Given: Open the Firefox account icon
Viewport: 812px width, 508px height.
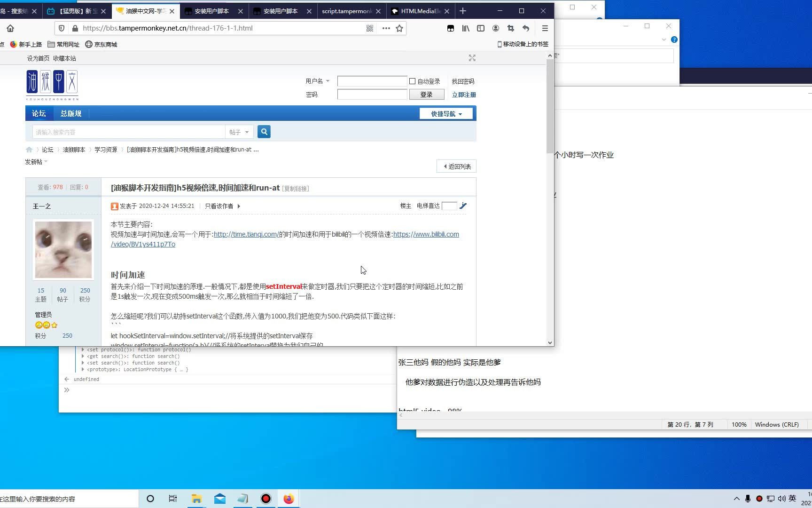Looking at the screenshot, I should point(496,28).
